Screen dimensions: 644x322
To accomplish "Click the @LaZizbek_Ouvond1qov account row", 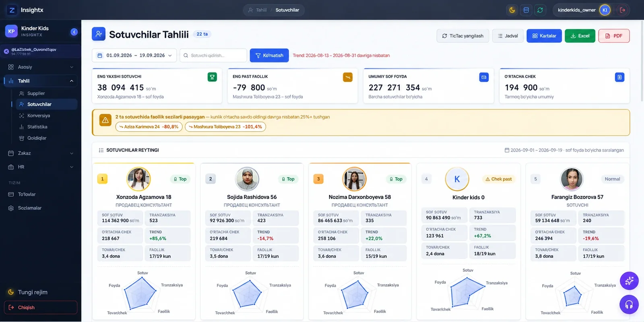I will [x=41, y=51].
